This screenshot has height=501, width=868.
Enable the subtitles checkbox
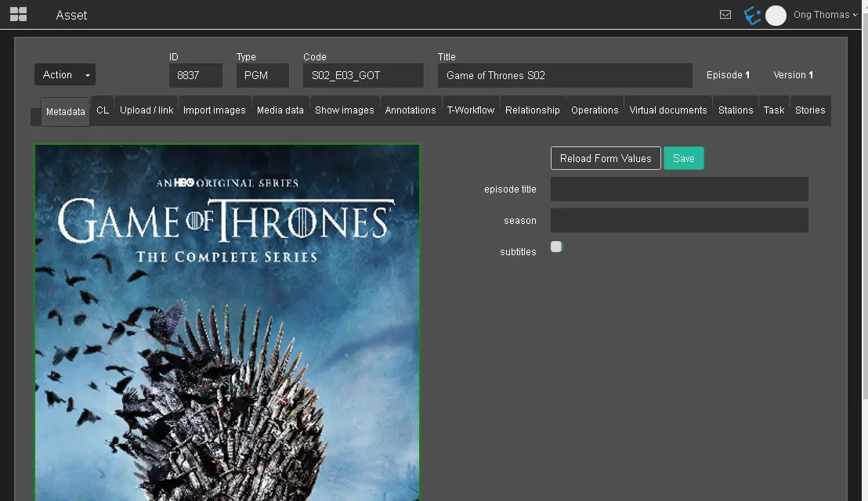point(556,247)
